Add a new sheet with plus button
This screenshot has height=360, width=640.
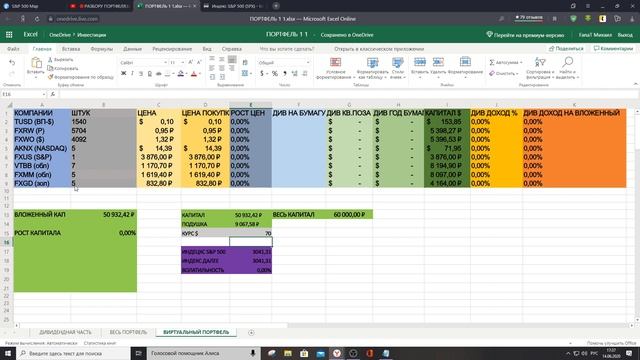[x=251, y=332]
